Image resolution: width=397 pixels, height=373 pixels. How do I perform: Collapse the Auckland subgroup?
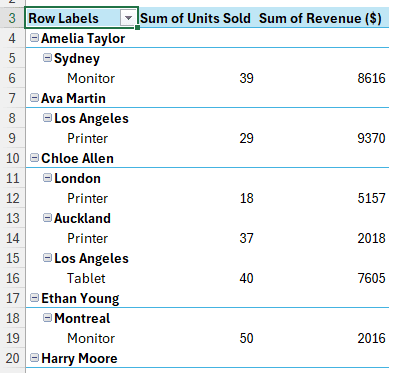[47, 218]
